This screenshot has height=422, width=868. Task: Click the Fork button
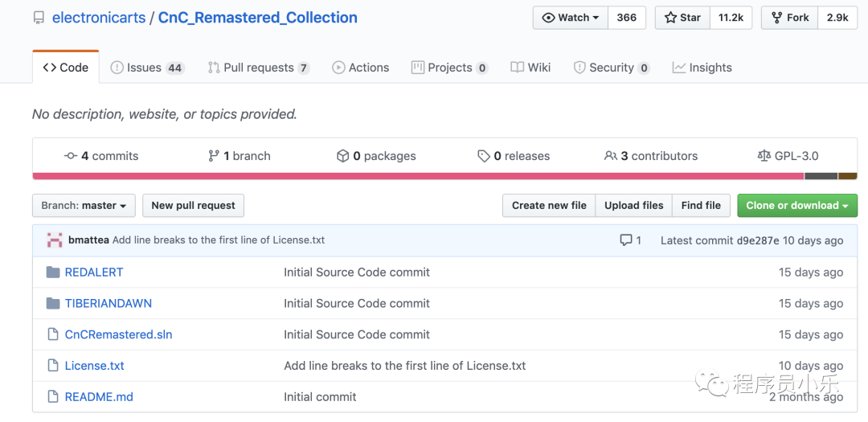[x=790, y=18]
